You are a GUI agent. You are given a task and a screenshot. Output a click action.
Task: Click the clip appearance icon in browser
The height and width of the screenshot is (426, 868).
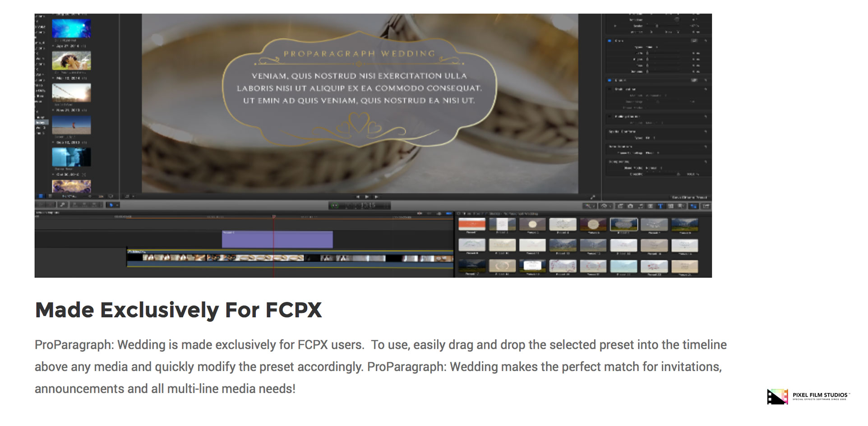(x=110, y=196)
